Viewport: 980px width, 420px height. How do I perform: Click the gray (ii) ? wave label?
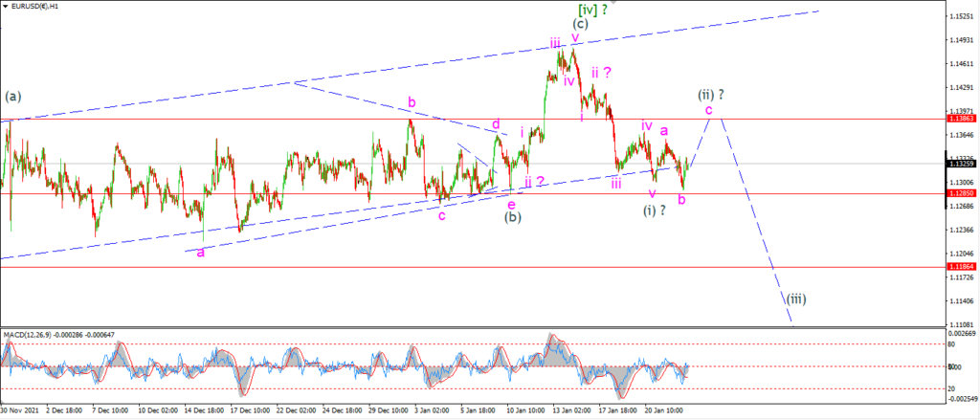click(x=711, y=95)
